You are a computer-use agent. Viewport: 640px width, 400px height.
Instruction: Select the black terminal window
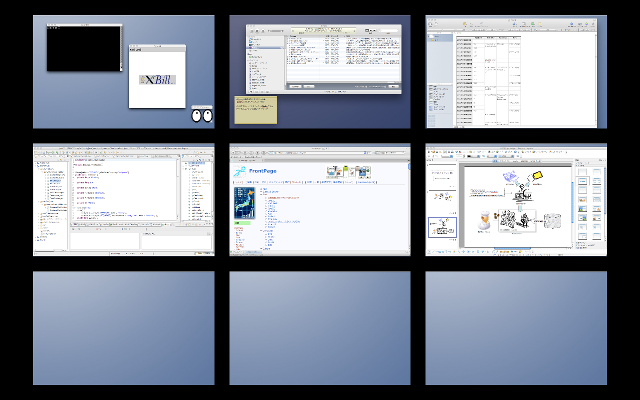tap(84, 48)
